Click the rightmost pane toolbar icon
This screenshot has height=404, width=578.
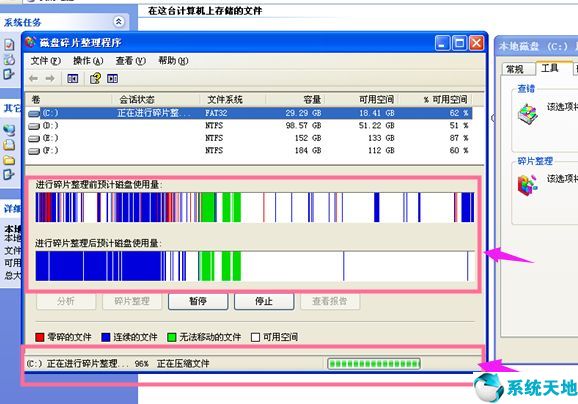[x=112, y=78]
